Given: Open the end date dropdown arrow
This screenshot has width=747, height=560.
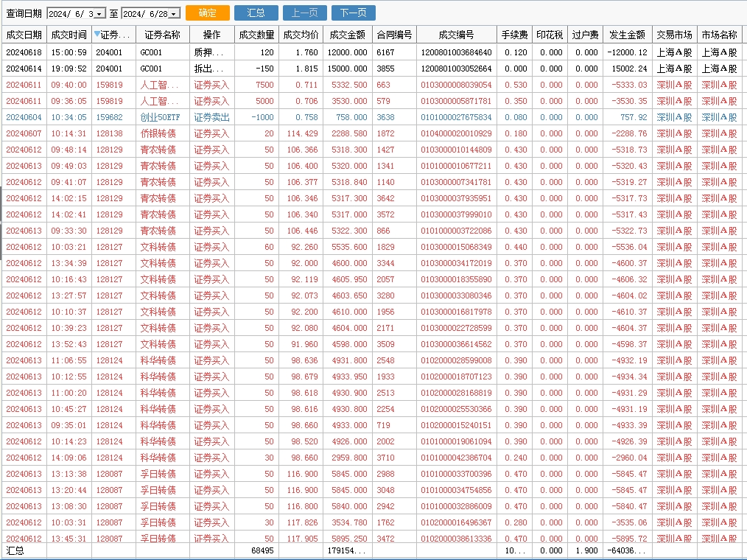Looking at the screenshot, I should pyautogui.click(x=174, y=14).
